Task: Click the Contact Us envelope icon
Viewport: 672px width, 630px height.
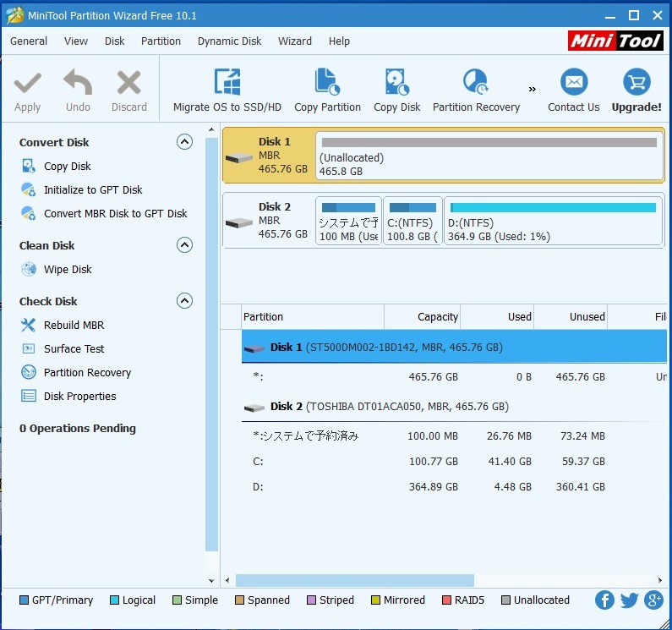Action: click(x=574, y=82)
